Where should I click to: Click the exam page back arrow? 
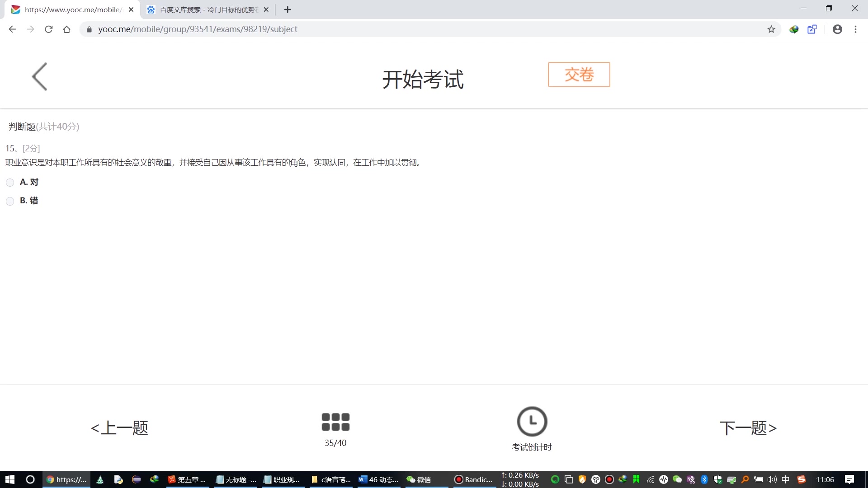coord(40,77)
